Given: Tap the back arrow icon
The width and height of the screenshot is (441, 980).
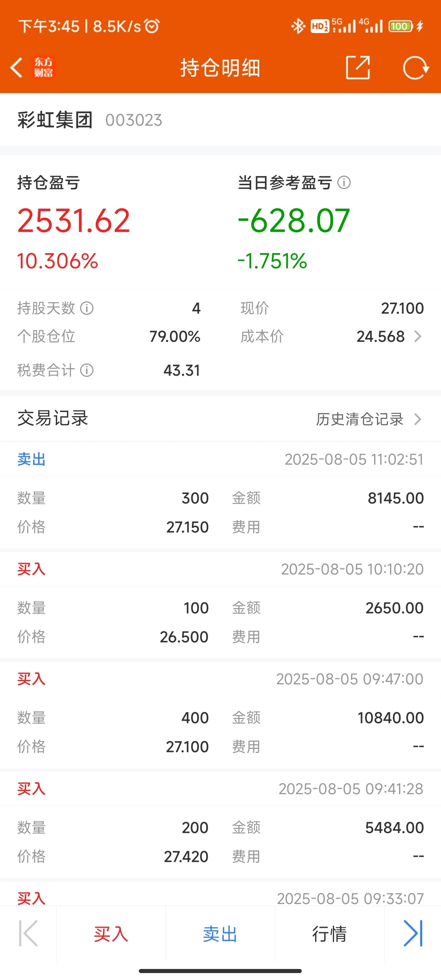Looking at the screenshot, I should (x=16, y=68).
